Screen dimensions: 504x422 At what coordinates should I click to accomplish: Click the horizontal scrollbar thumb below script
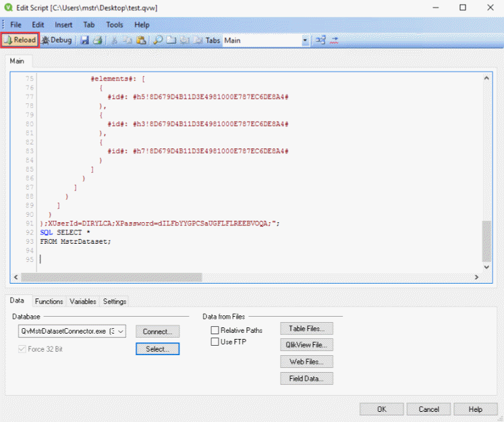111,277
